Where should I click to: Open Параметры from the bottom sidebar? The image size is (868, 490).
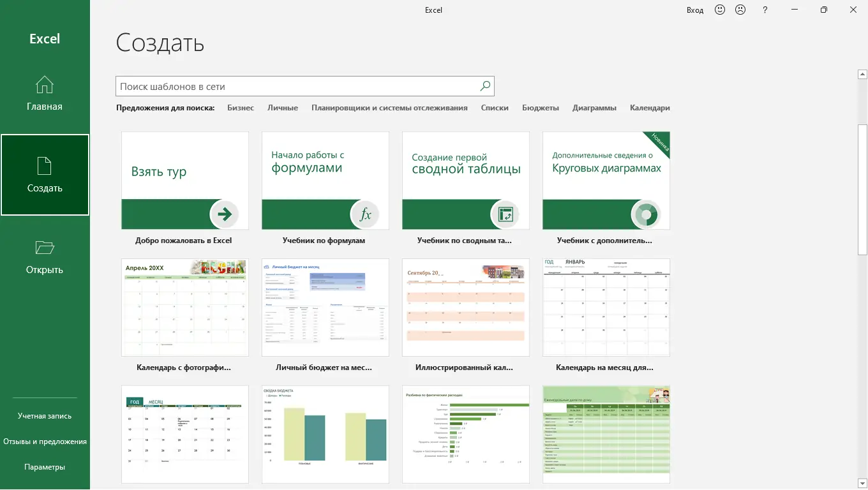pos(45,466)
